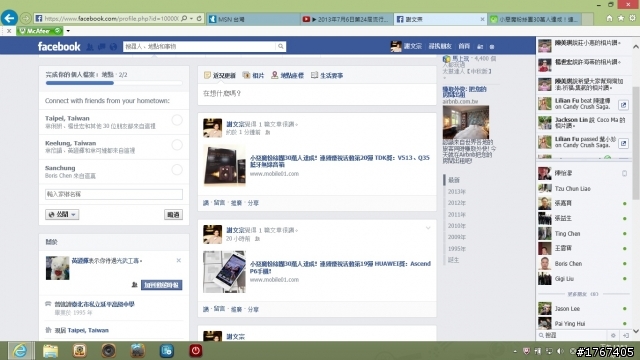Viewport: 640px width, 360px height.
Task: Open the privacy shortcuts lock icon
Action: (480, 47)
